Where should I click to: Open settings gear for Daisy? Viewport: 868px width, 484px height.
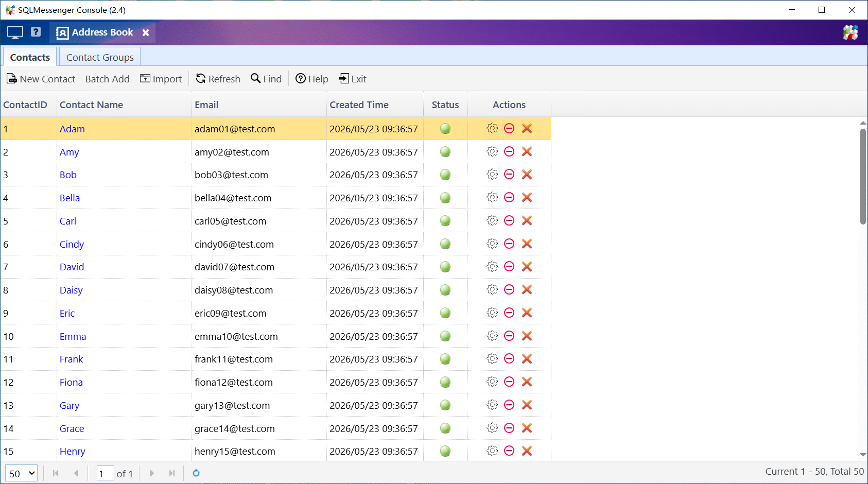pyautogui.click(x=492, y=289)
